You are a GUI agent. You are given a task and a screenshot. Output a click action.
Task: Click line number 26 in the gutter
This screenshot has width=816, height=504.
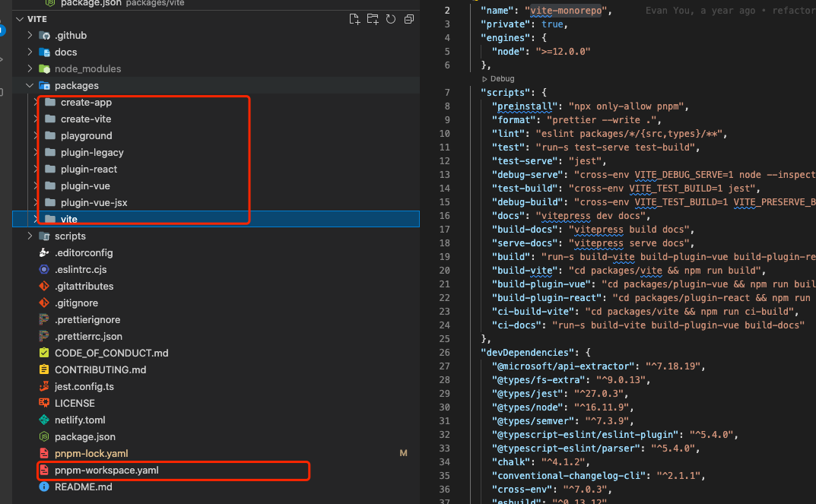click(444, 353)
